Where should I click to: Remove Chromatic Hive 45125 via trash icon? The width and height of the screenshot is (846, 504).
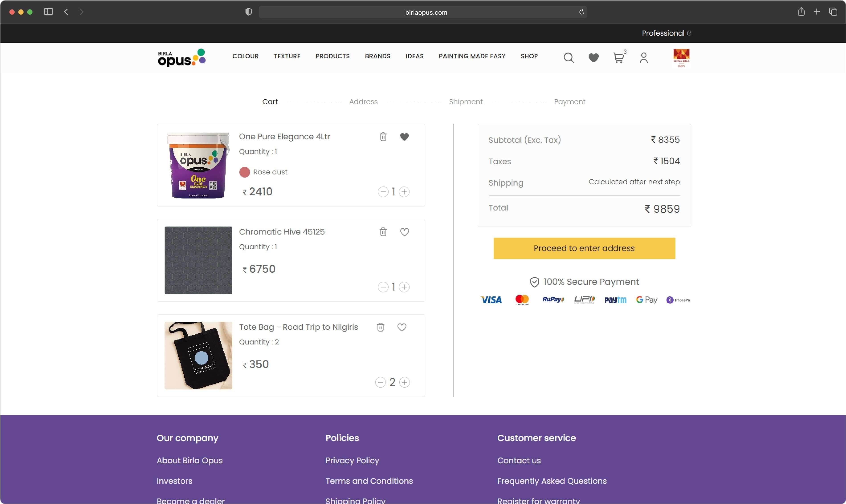coord(383,232)
